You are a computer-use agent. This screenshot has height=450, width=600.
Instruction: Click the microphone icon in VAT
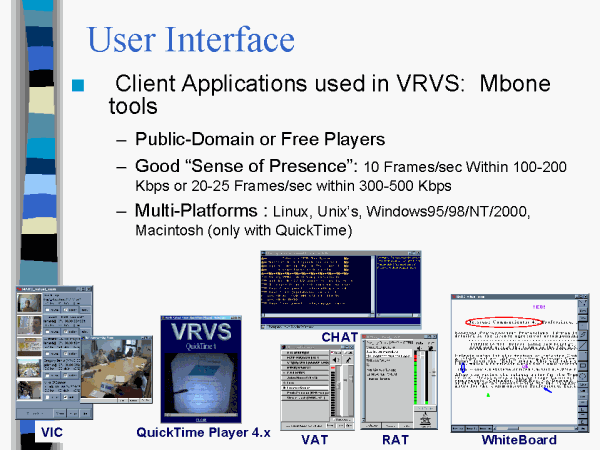pyautogui.click(x=348, y=360)
